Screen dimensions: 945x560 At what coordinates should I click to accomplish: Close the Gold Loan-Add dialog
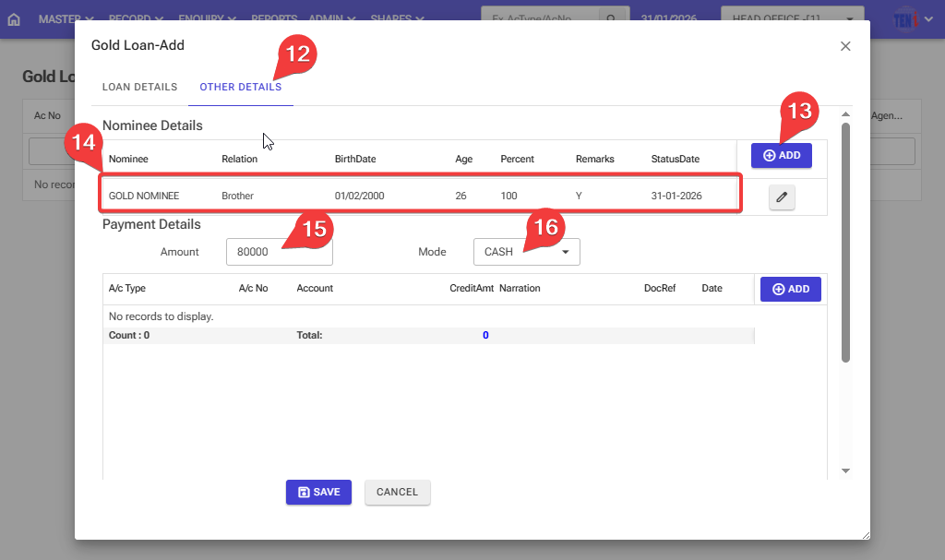pyautogui.click(x=845, y=46)
